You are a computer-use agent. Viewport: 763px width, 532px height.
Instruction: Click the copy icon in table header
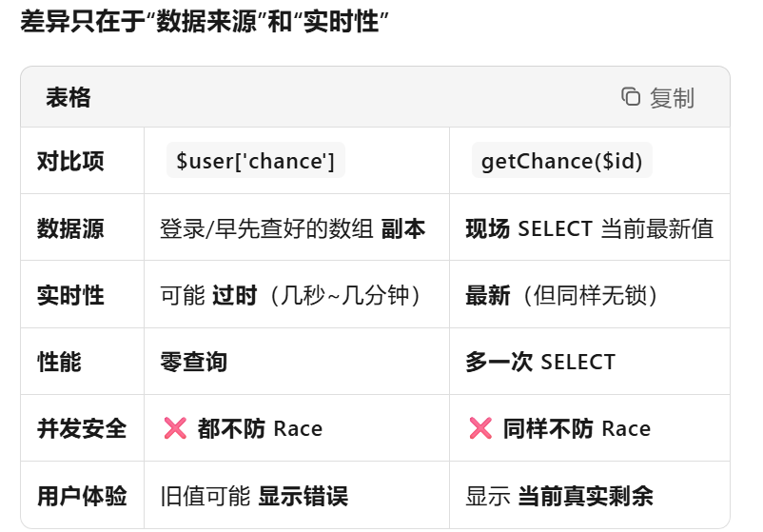click(631, 97)
